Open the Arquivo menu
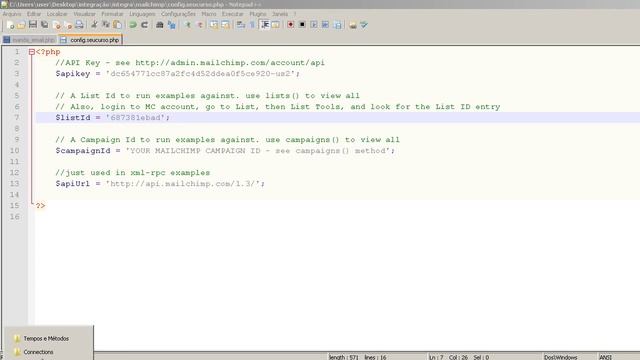This screenshot has height=360, width=640. pyautogui.click(x=12, y=14)
